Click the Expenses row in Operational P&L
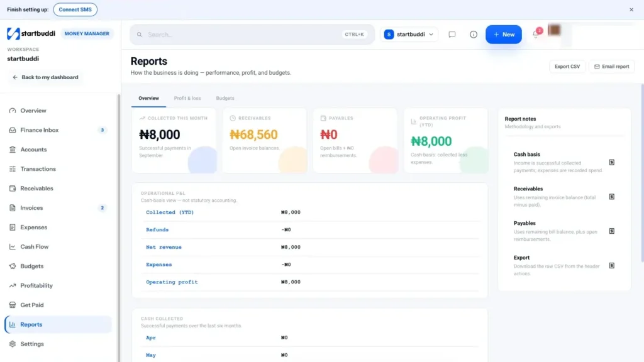 310,265
